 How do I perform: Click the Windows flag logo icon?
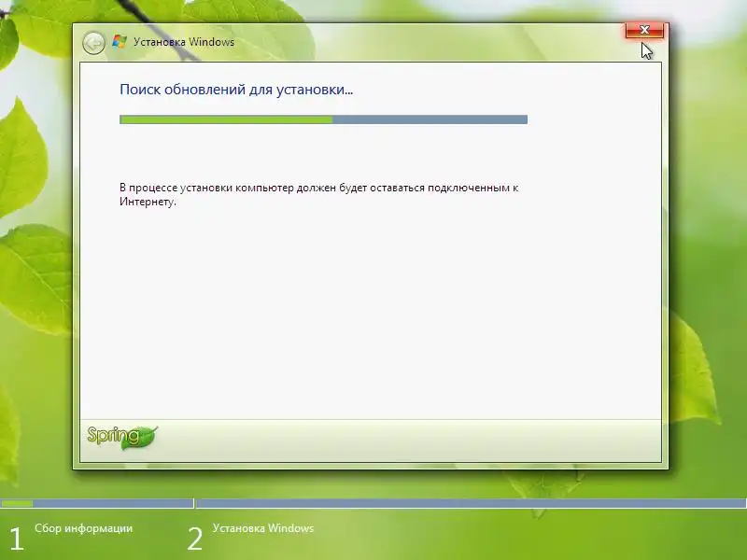pyautogui.click(x=120, y=41)
